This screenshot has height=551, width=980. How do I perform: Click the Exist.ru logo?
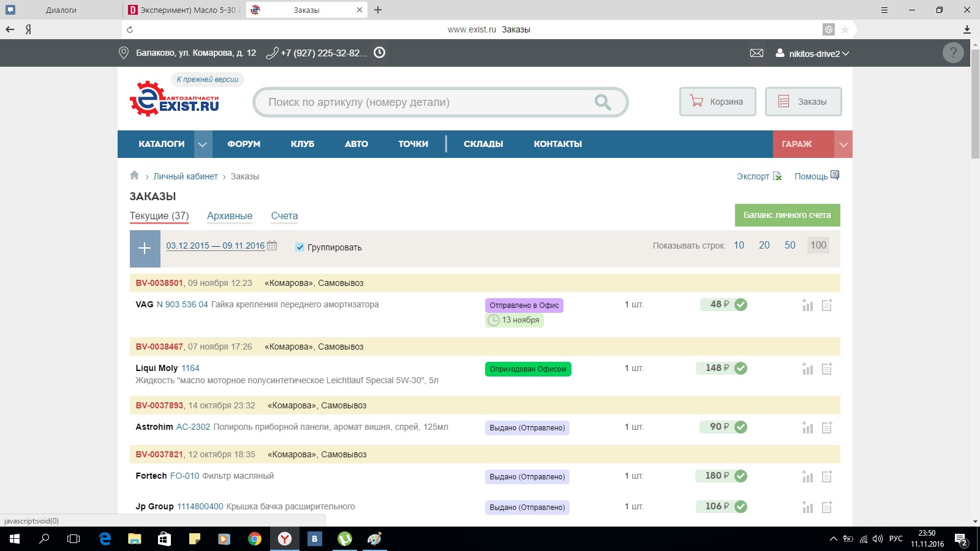click(x=175, y=99)
